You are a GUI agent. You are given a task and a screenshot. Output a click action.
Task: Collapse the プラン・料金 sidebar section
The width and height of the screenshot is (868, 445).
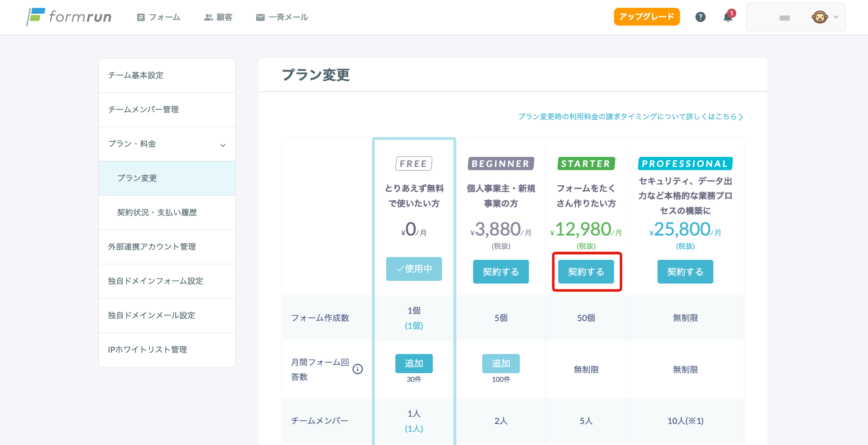(223, 145)
